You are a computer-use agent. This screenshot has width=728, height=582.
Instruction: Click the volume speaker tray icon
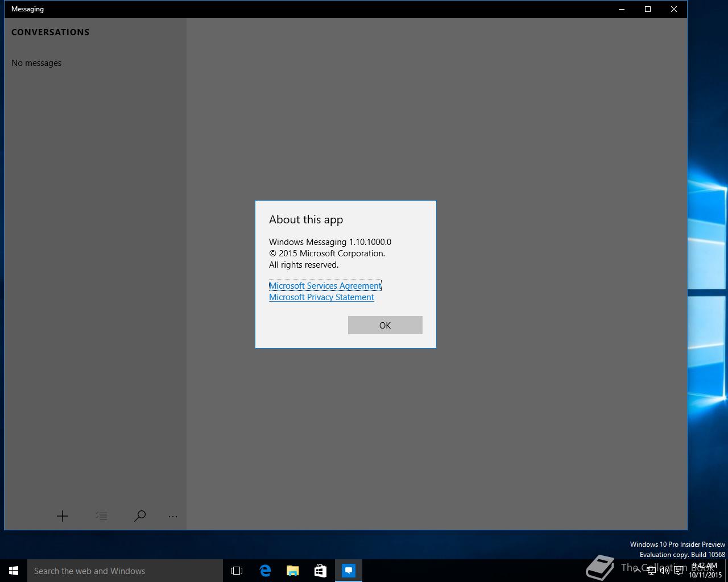[664, 571]
